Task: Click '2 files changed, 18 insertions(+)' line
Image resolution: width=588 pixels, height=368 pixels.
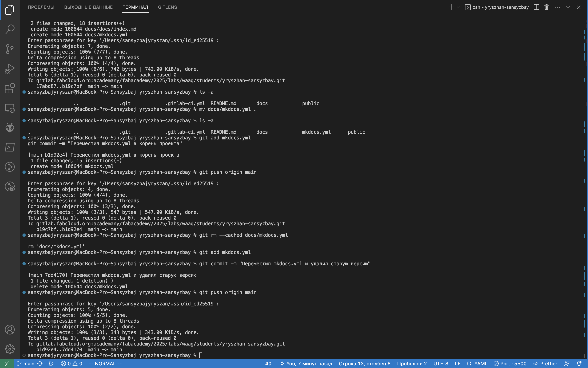Action: coord(78,23)
